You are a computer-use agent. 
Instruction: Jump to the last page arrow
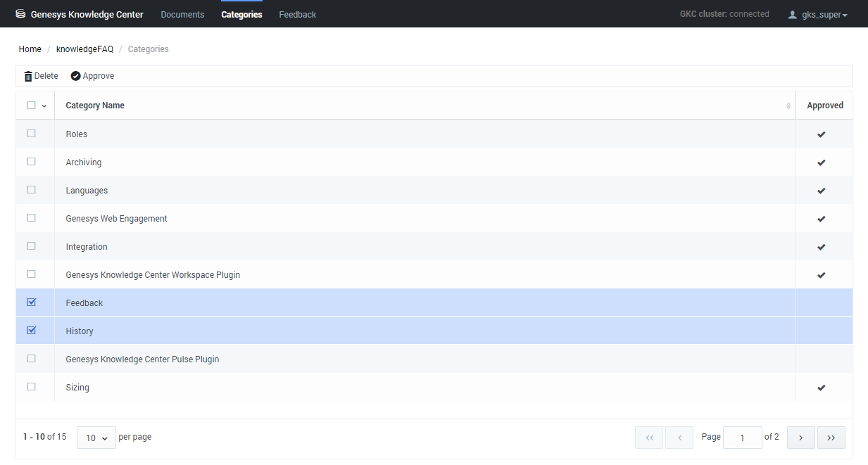831,438
